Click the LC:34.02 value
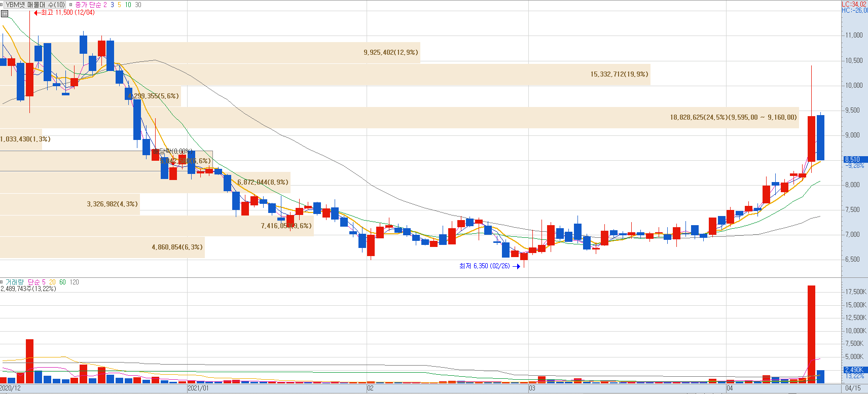The width and height of the screenshot is (868, 394). point(854,4)
